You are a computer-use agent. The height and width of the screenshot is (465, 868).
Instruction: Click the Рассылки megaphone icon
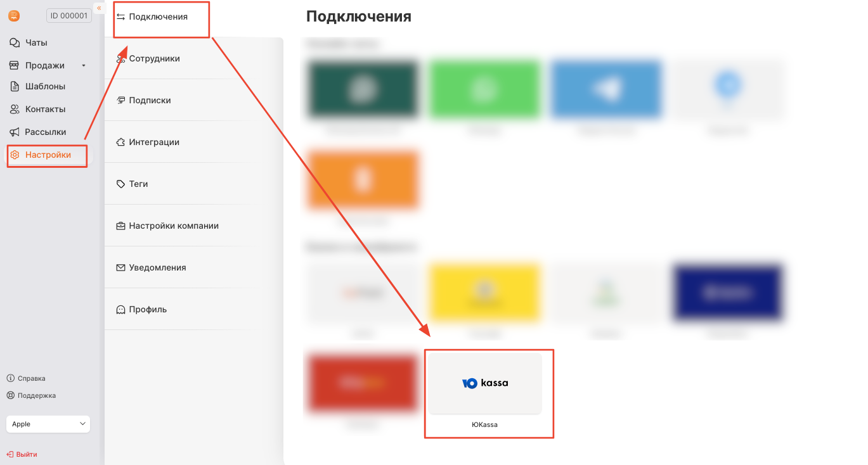(15, 132)
